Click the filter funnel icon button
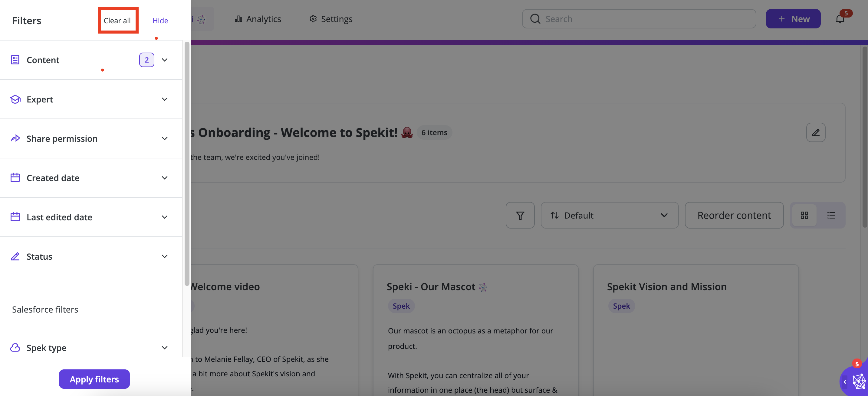The width and height of the screenshot is (868, 396). (520, 215)
